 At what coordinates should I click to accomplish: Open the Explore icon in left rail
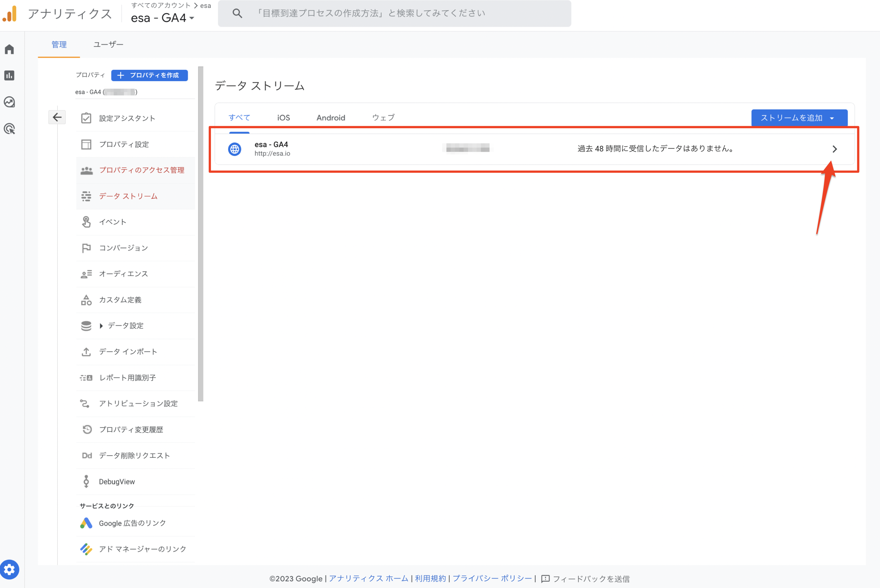point(10,102)
